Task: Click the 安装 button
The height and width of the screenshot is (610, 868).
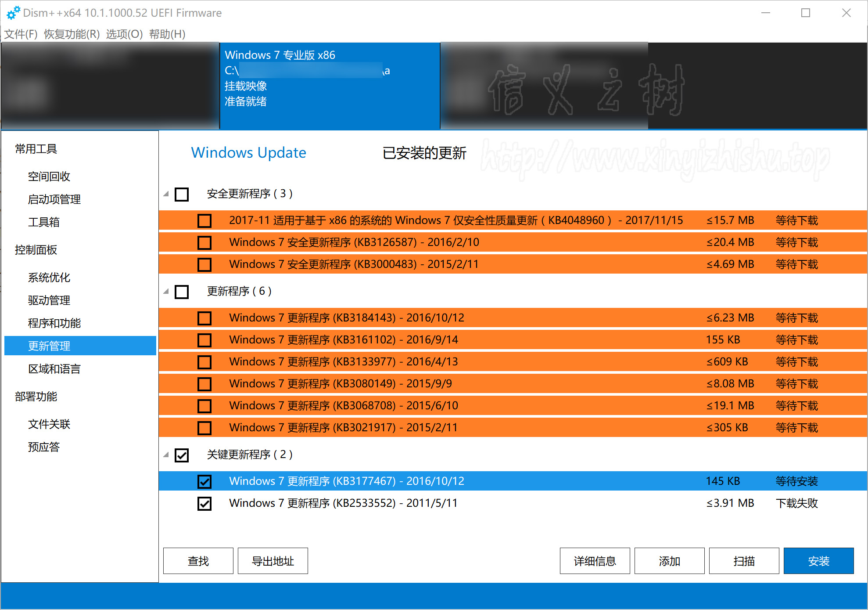Action: tap(818, 561)
